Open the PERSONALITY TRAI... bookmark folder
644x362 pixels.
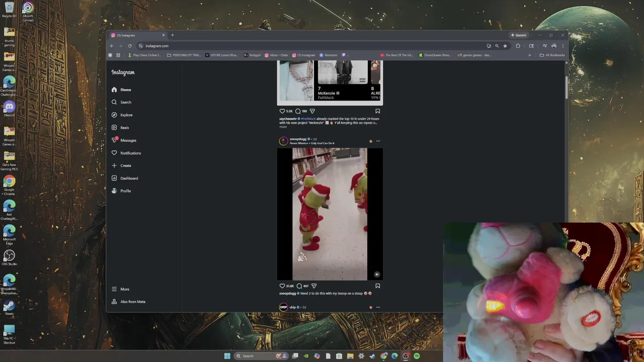tap(184, 55)
